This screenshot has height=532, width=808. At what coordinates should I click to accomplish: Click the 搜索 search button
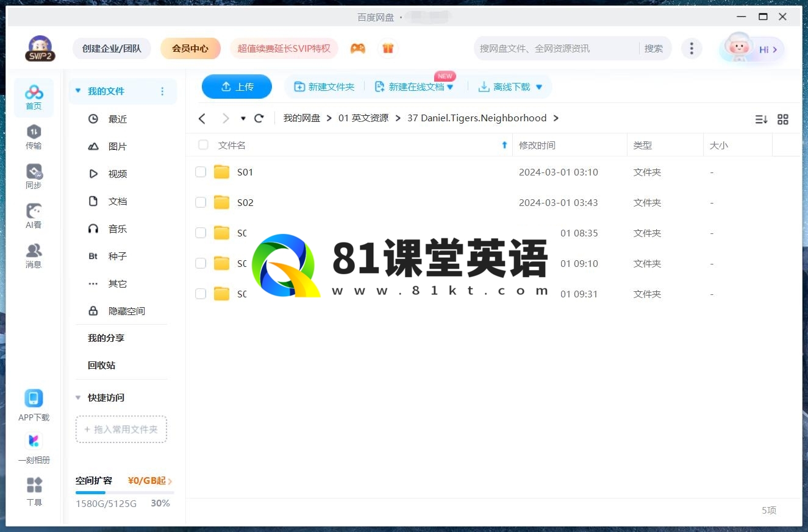point(654,48)
